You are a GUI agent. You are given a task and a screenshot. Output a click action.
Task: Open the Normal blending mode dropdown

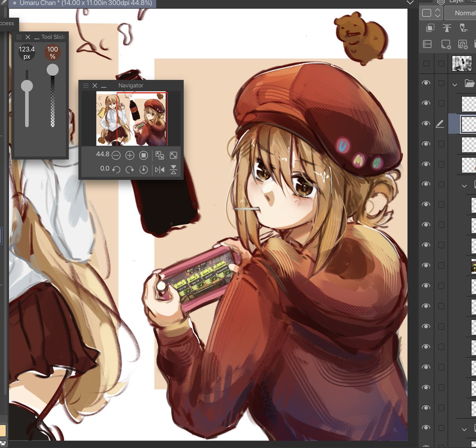pos(460,13)
